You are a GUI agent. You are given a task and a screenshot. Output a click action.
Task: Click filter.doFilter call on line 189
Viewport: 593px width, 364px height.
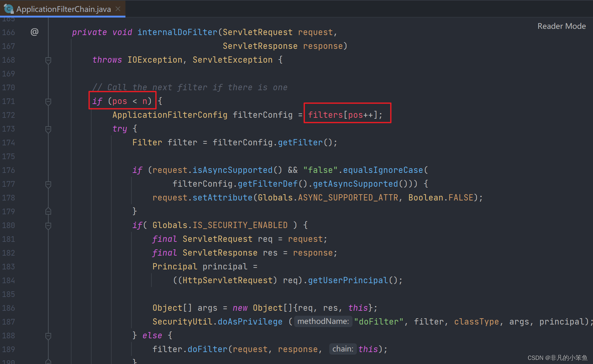pos(190,349)
